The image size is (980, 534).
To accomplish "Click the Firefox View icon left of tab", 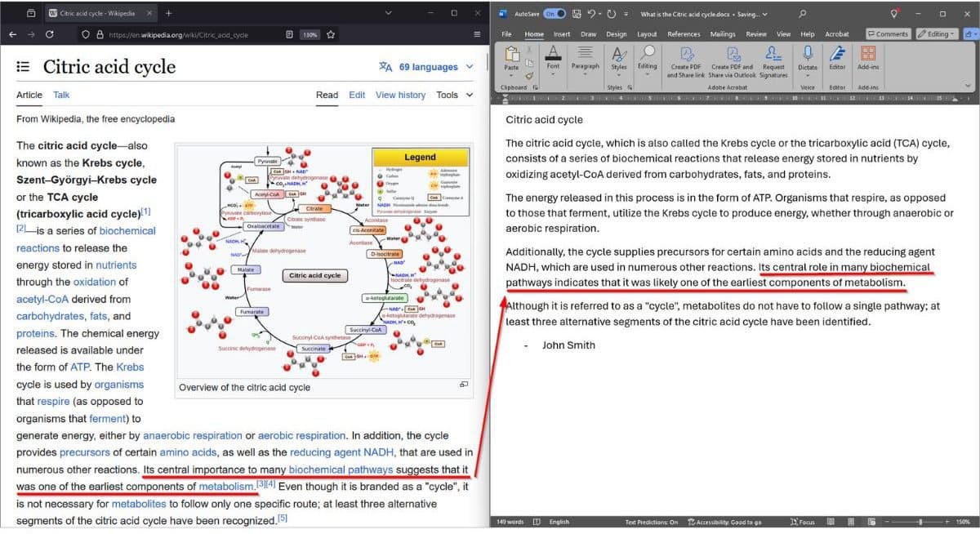I will tap(30, 13).
